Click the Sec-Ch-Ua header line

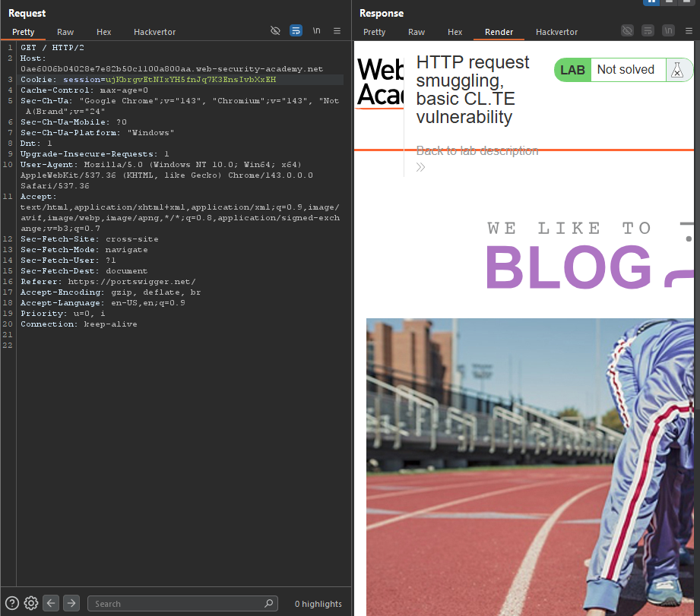point(179,106)
